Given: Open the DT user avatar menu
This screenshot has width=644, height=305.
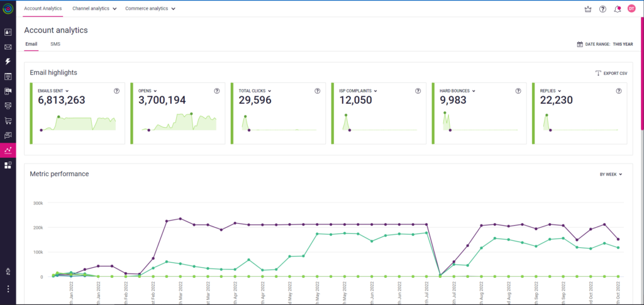Looking at the screenshot, I should tap(633, 9).
